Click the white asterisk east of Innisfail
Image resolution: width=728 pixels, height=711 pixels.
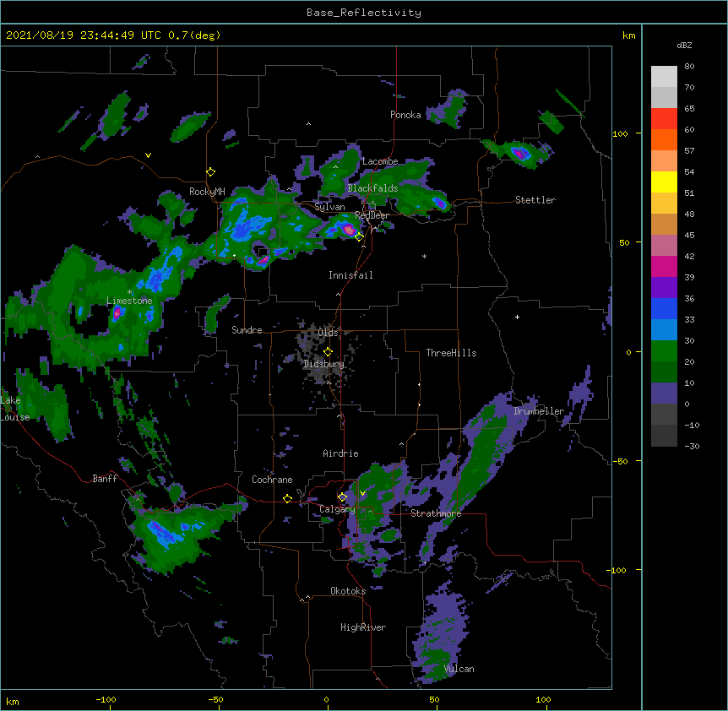click(x=424, y=256)
